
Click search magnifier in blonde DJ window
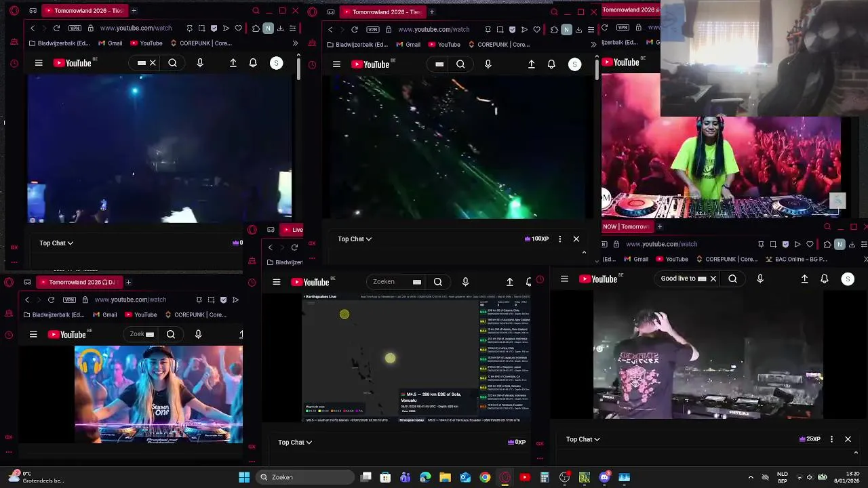tap(171, 334)
